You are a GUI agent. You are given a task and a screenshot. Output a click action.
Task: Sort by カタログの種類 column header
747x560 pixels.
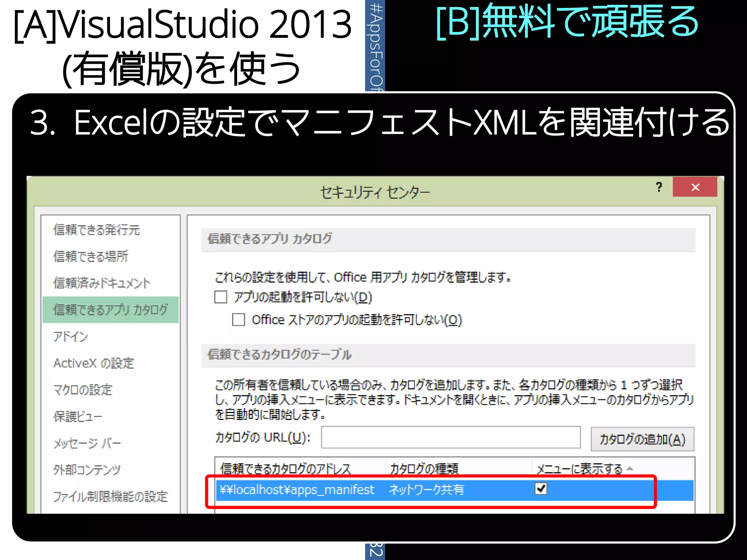pyautogui.click(x=459, y=468)
